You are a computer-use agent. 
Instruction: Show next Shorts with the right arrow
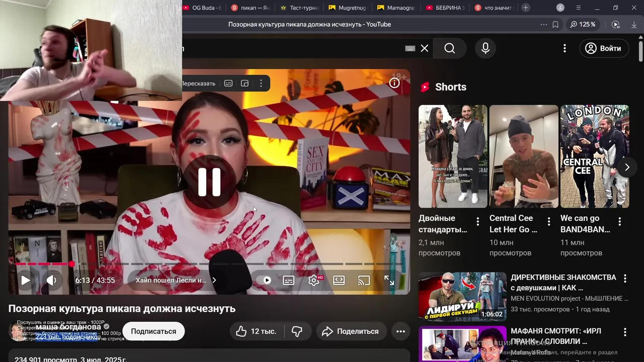click(x=627, y=167)
